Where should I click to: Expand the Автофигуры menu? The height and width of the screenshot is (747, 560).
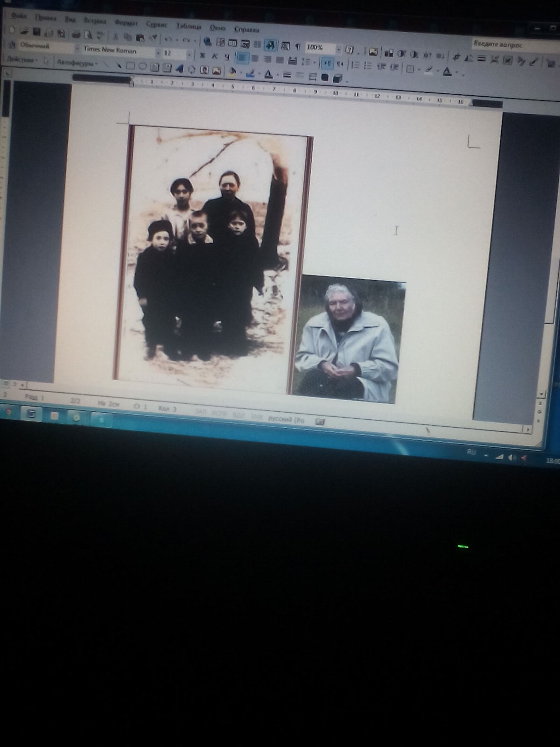[77, 63]
